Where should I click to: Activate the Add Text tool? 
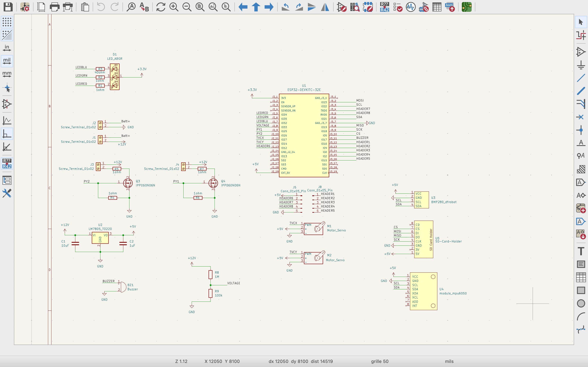coord(581,251)
